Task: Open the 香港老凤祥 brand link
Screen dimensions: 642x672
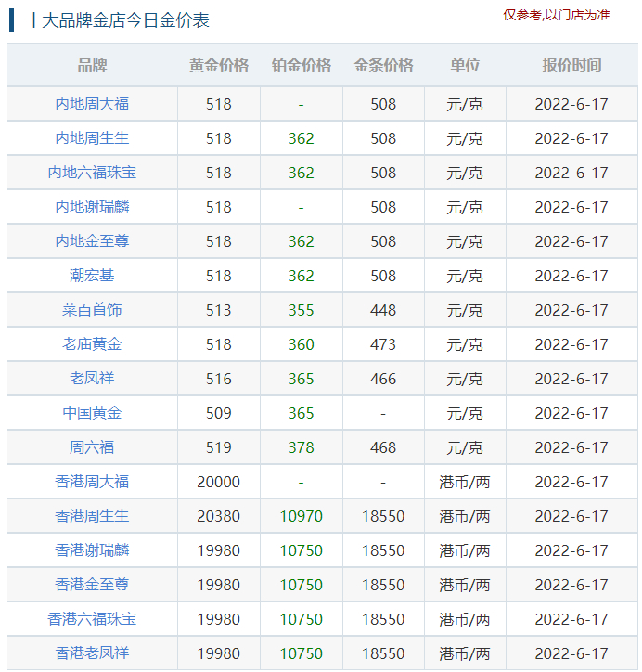Action: (92, 653)
